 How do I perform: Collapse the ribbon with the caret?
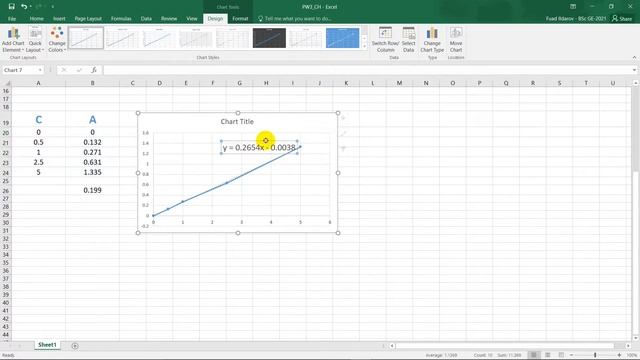(x=634, y=58)
